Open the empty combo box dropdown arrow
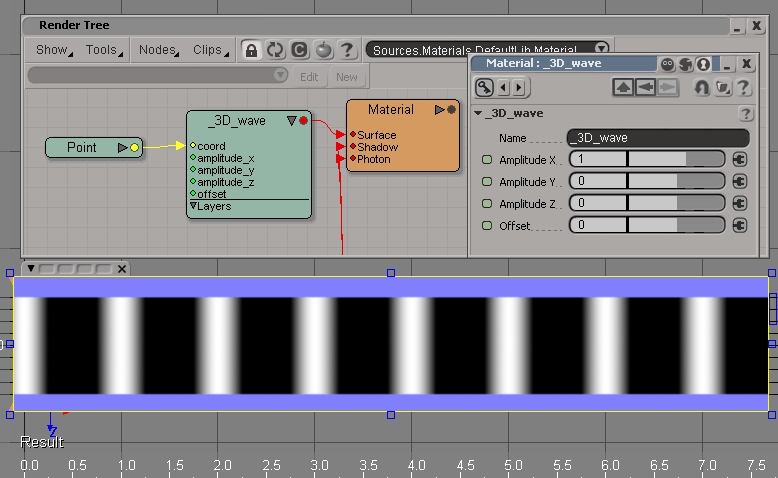The height and width of the screenshot is (478, 778). pyautogui.click(x=280, y=75)
